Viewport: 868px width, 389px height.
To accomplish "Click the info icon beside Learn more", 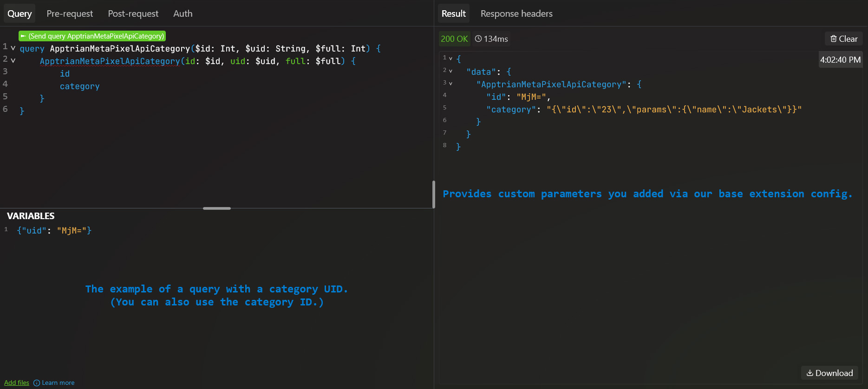I will (37, 383).
